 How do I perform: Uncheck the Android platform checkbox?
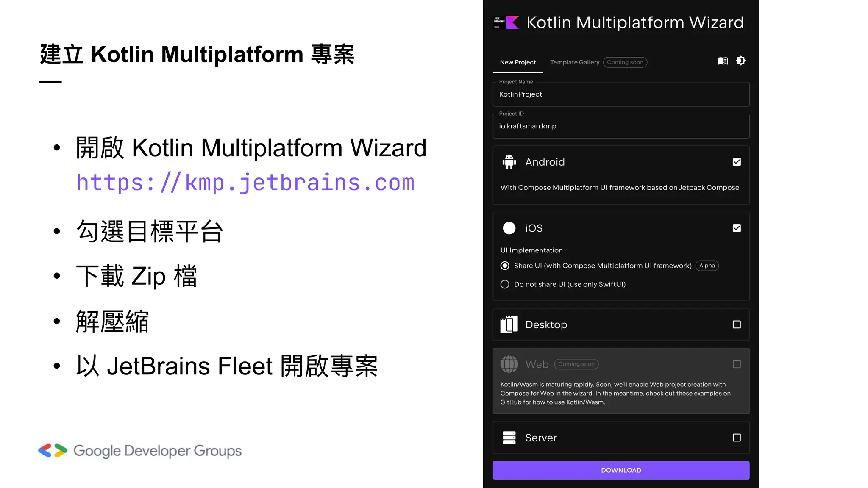[x=737, y=162]
